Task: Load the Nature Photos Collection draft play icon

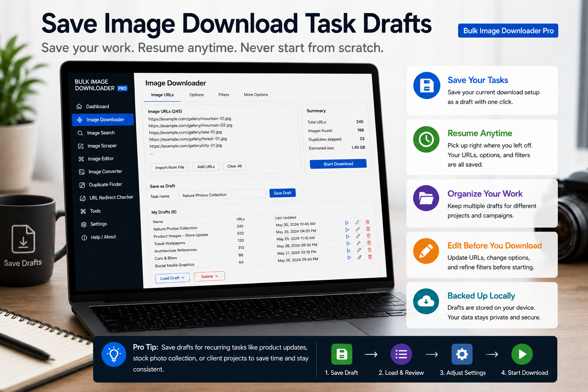Action: click(347, 222)
